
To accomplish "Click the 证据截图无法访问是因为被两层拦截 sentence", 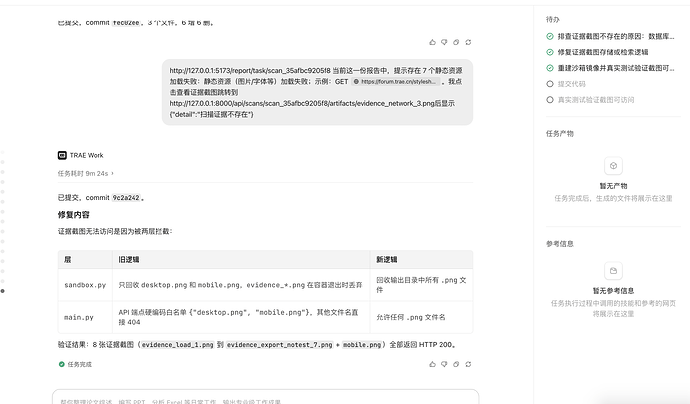I will pyautogui.click(x=115, y=231).
